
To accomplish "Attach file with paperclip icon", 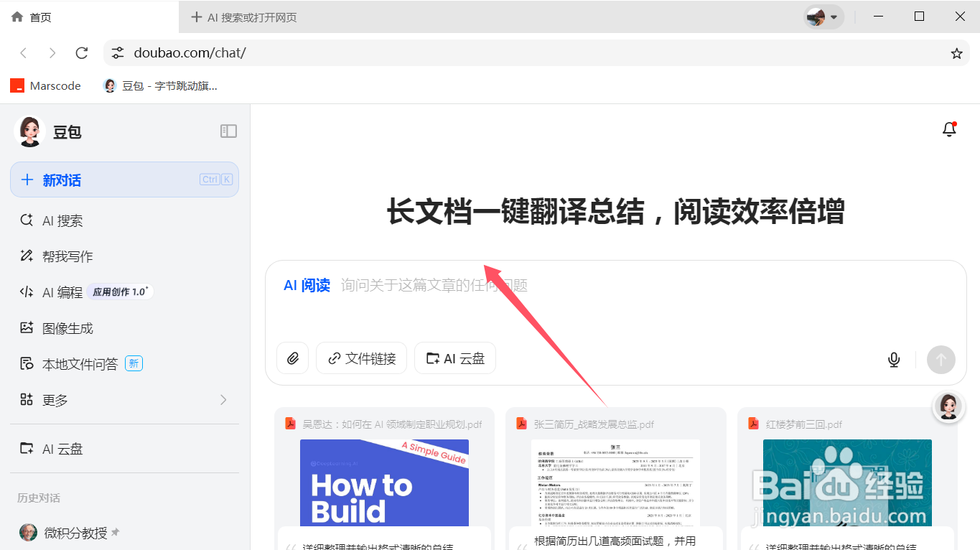I will coord(293,358).
